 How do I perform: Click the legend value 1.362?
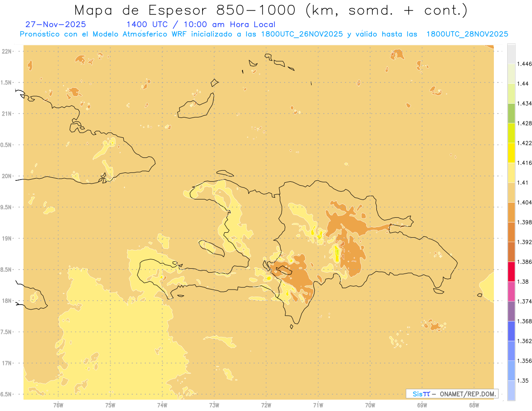[524, 341]
